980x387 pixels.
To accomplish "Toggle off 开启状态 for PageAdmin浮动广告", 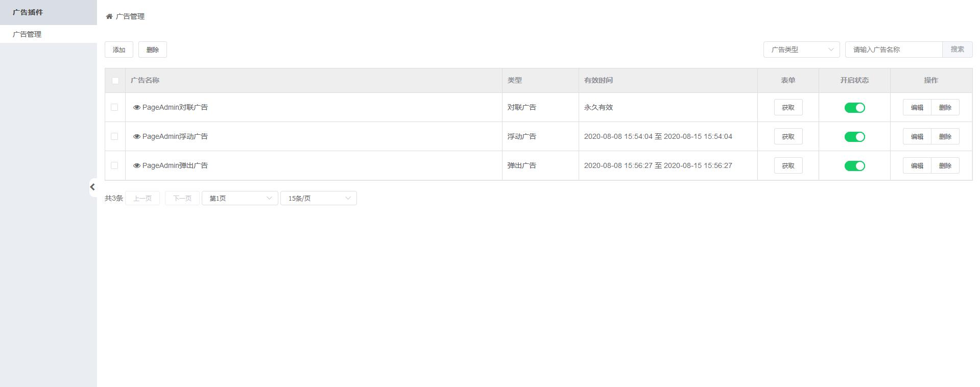I will coord(854,137).
